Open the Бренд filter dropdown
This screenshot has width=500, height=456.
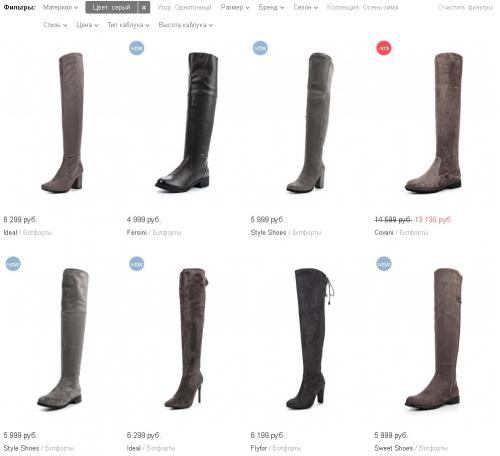point(271,7)
